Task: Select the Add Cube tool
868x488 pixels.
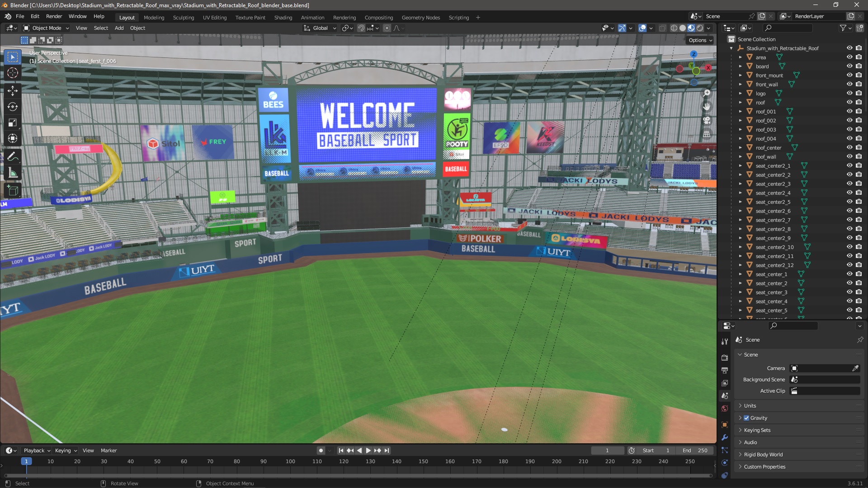Action: pyautogui.click(x=13, y=191)
